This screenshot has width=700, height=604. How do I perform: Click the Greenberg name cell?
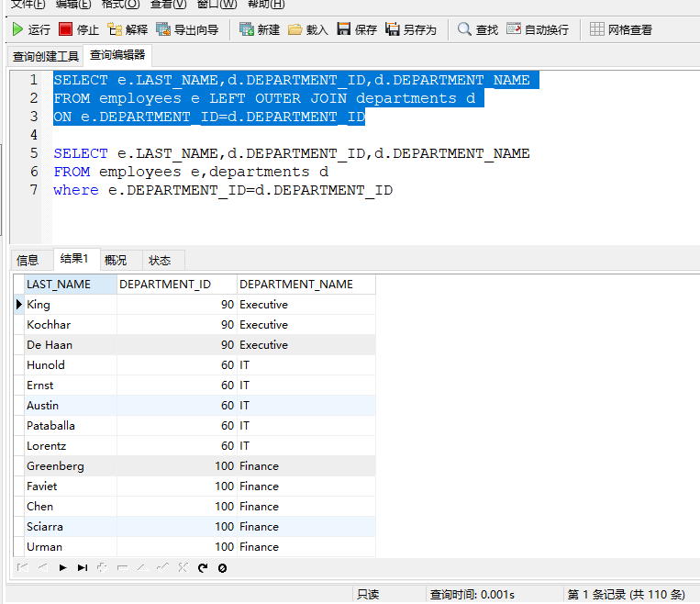[71, 466]
